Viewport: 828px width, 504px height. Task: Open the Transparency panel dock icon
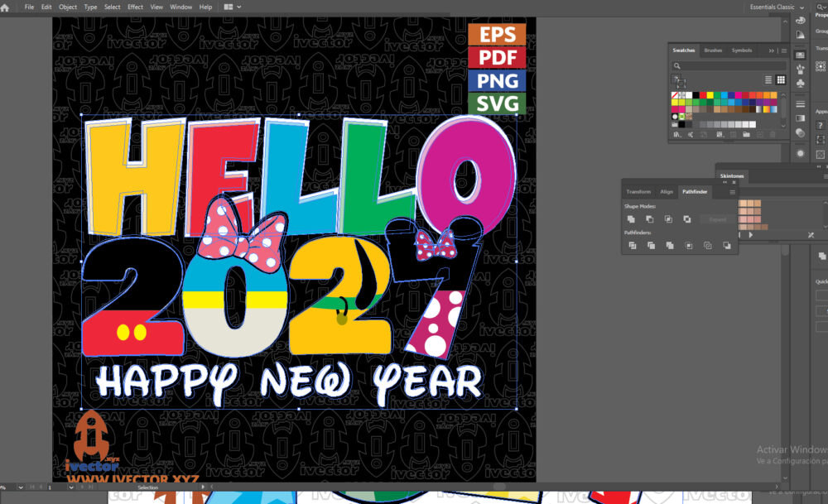pyautogui.click(x=801, y=132)
